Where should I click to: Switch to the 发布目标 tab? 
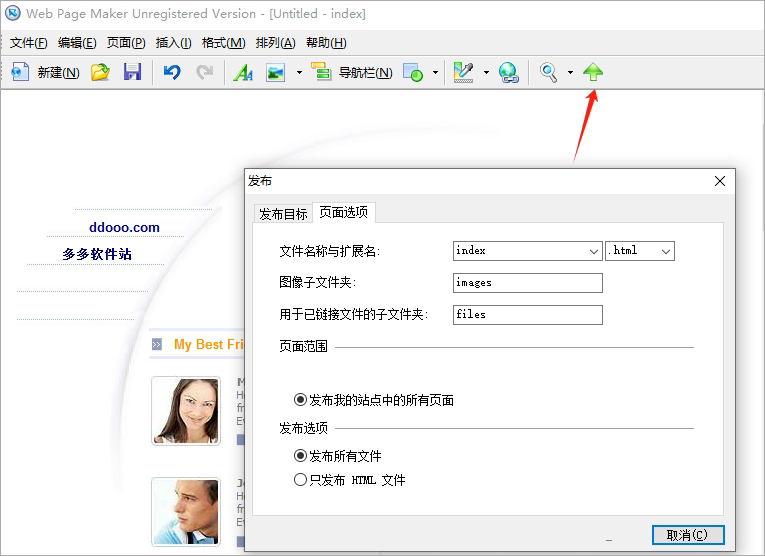[x=283, y=214]
